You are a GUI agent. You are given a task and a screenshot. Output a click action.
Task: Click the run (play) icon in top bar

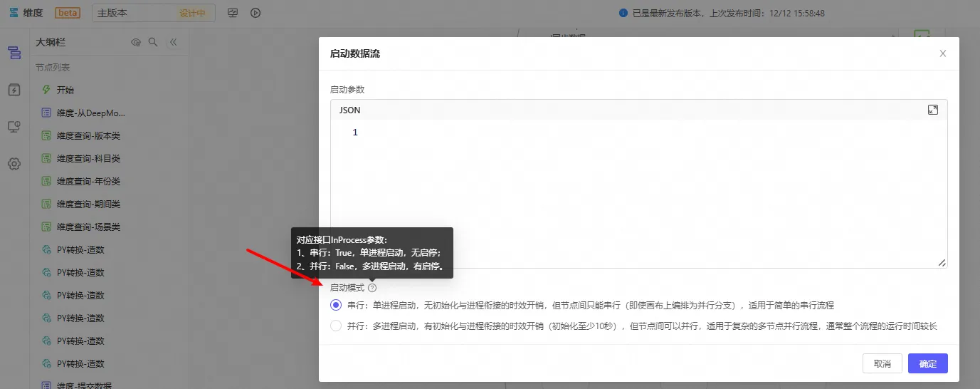[x=255, y=13]
